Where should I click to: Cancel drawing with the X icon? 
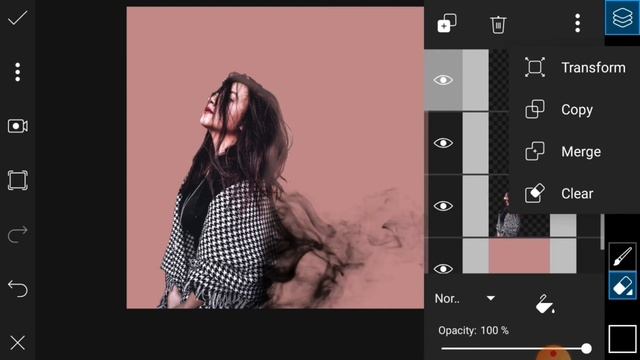pyautogui.click(x=18, y=343)
